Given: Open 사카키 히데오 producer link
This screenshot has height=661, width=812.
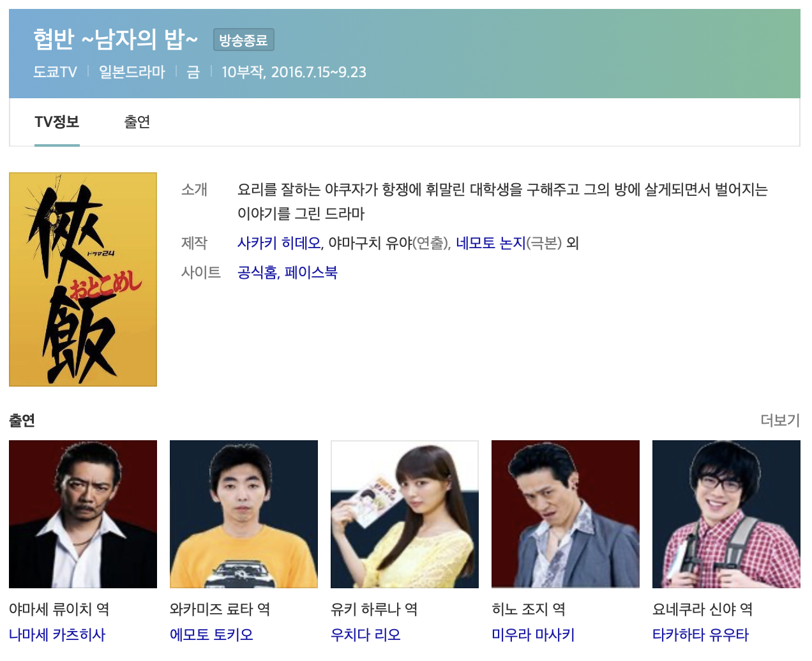Looking at the screenshot, I should tap(279, 243).
